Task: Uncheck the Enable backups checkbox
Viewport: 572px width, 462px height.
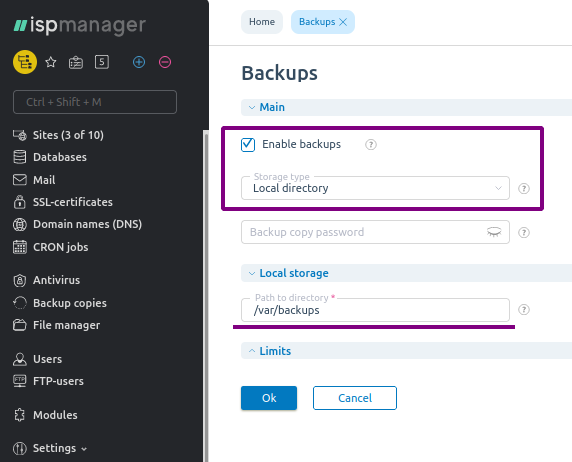Action: [248, 145]
